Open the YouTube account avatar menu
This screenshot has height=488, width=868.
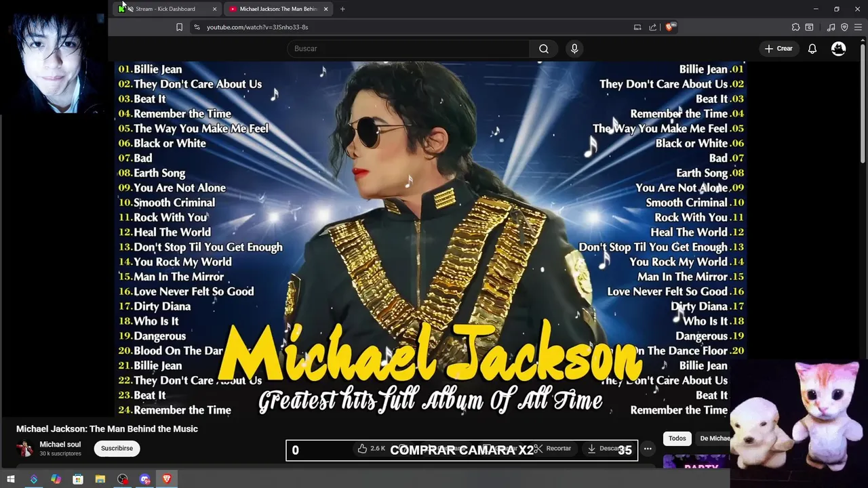coord(839,49)
